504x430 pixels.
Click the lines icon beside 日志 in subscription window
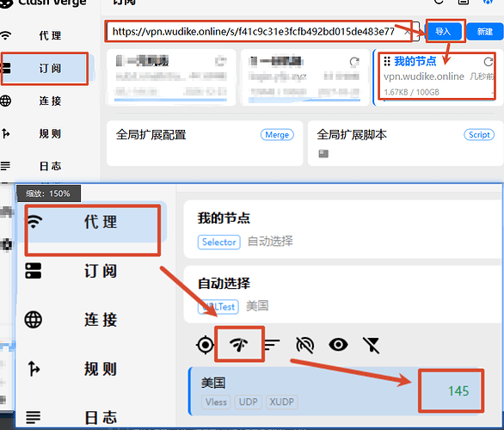pyautogui.click(x=5, y=166)
